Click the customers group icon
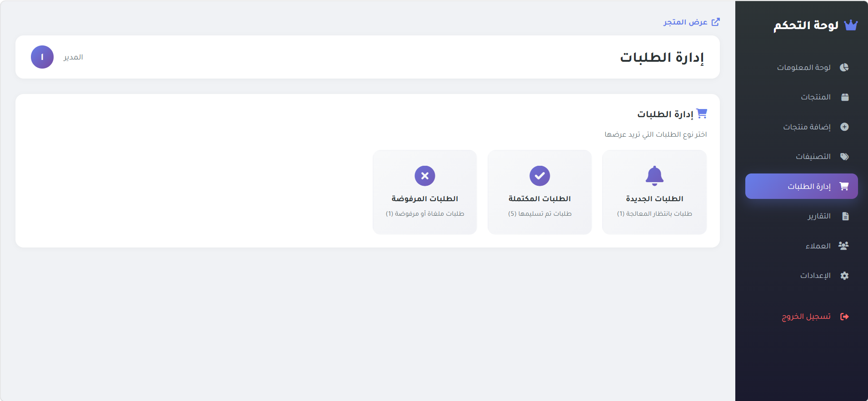The width and height of the screenshot is (868, 401). point(843,246)
